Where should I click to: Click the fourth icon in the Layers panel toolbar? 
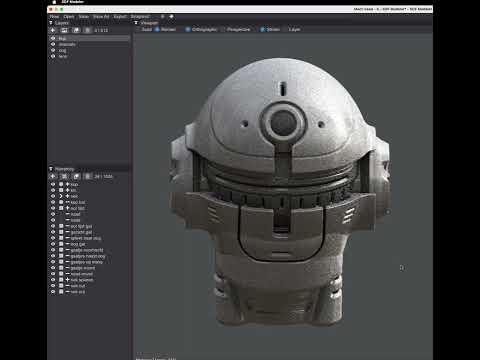tap(87, 30)
